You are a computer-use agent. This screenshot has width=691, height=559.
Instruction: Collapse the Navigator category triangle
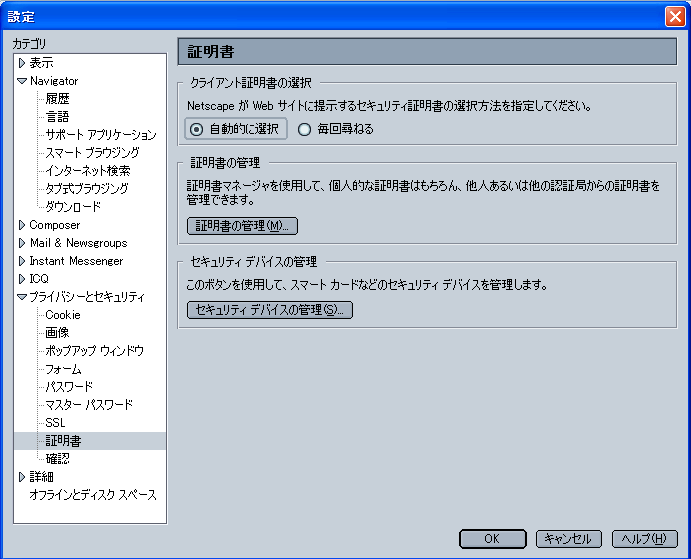(x=21, y=81)
